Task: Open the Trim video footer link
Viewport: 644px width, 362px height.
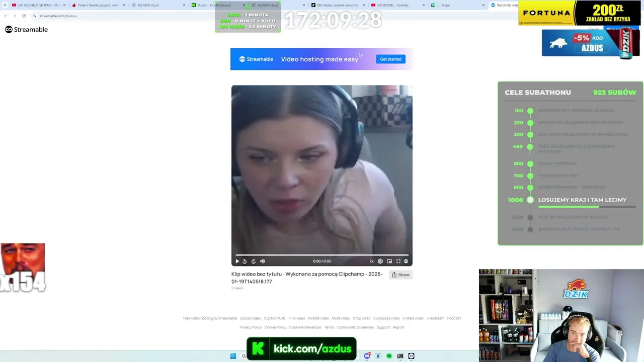Action: (297, 318)
